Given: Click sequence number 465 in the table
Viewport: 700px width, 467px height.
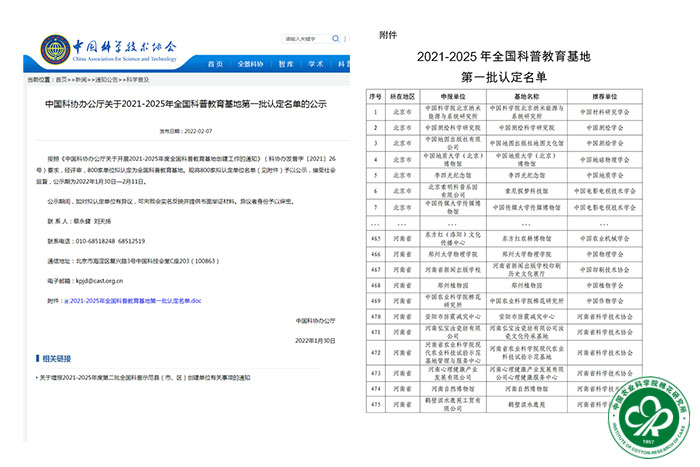Looking at the screenshot, I should 375,239.
